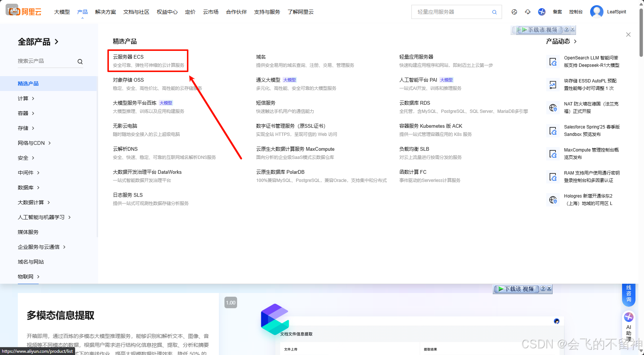This screenshot has width=644, height=355.
Task: Open 大模型服务平台百炼 product link
Action: coord(135,103)
